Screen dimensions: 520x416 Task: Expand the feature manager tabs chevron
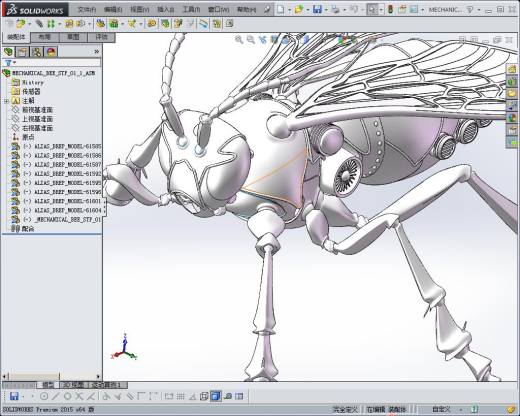(96, 51)
